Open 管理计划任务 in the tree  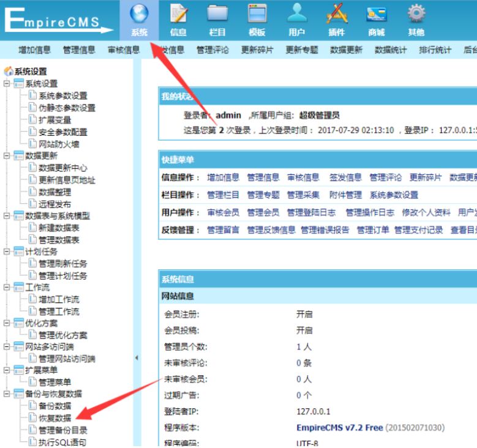click(x=63, y=275)
